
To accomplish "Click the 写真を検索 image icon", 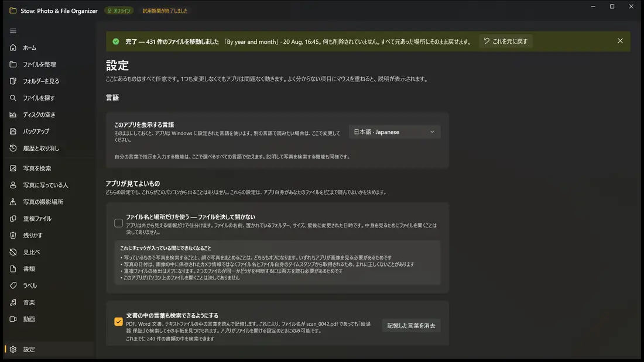I will point(13,168).
